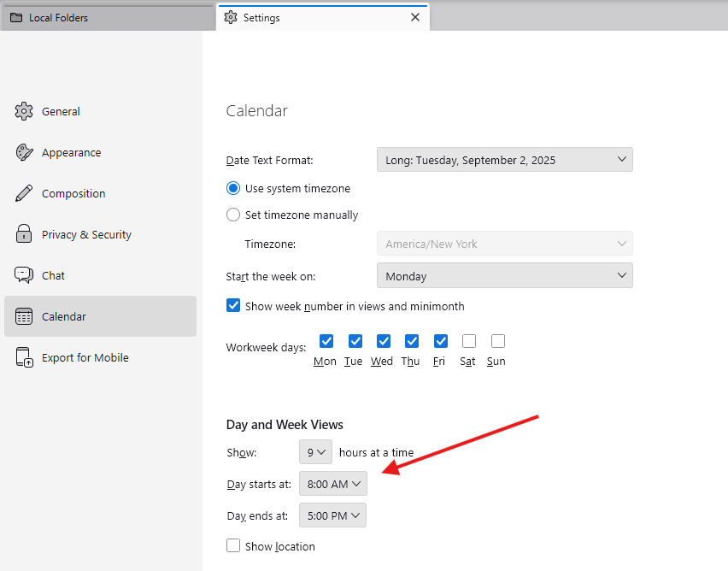The width and height of the screenshot is (728, 571).
Task: Close the Settings tab
Action: (415, 17)
